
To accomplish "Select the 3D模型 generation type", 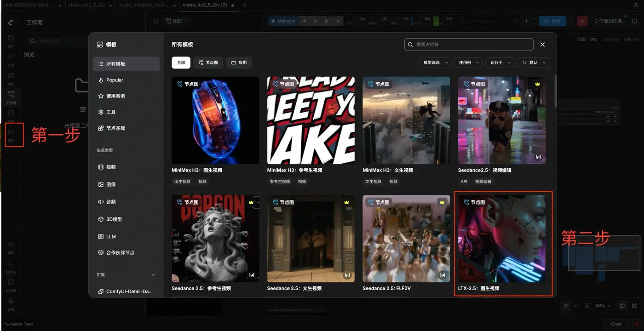I will [126, 219].
